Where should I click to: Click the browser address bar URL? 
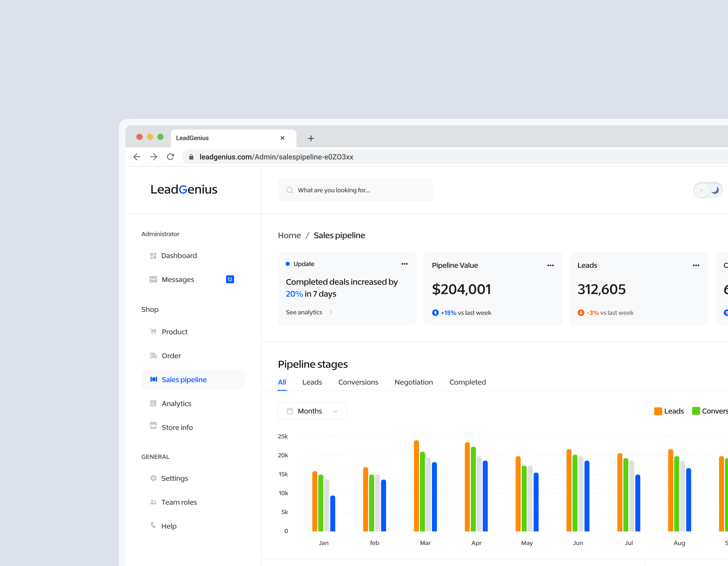[276, 157]
